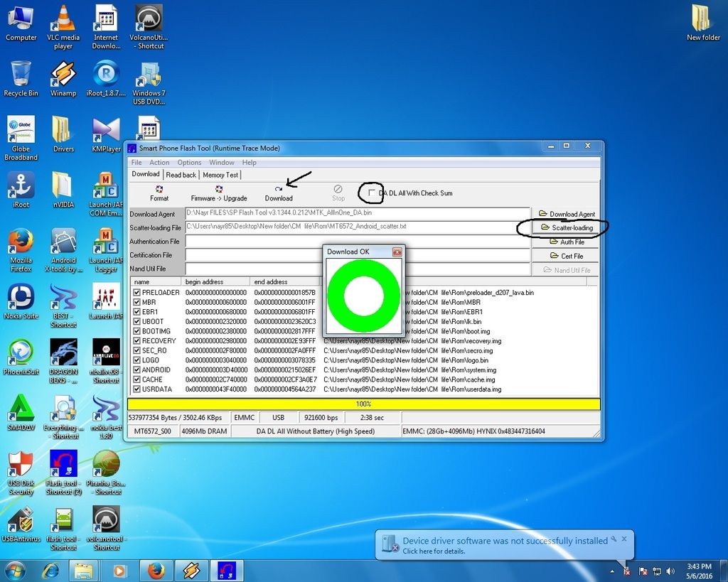Viewport: 728px width, 582px height.
Task: Click the Download Agent browse button
Action: (567, 214)
